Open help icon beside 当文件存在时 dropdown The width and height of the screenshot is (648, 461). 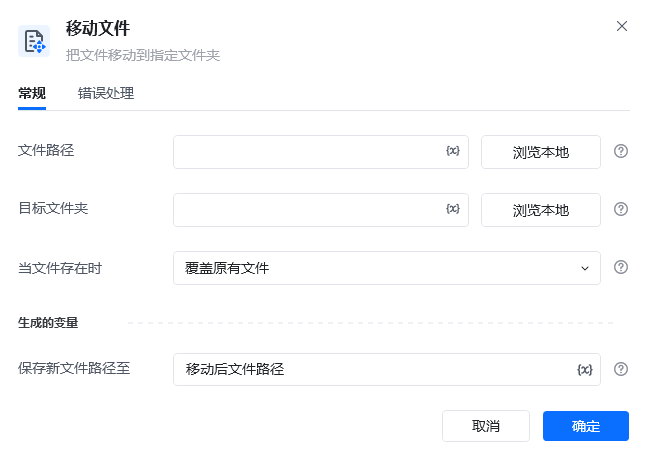(621, 267)
